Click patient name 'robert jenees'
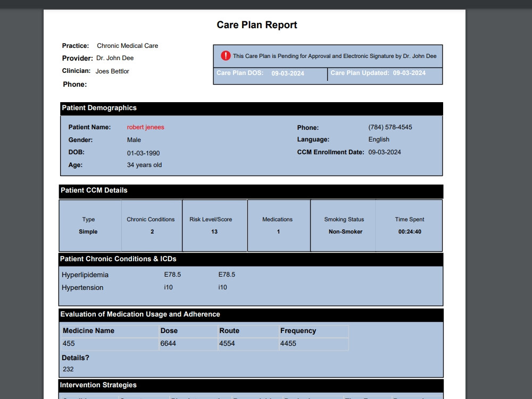 (x=146, y=127)
